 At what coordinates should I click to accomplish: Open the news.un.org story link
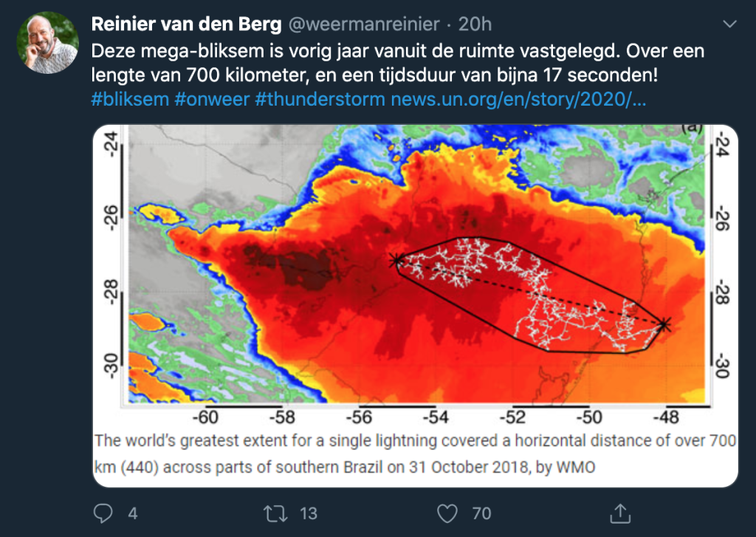coord(518,100)
